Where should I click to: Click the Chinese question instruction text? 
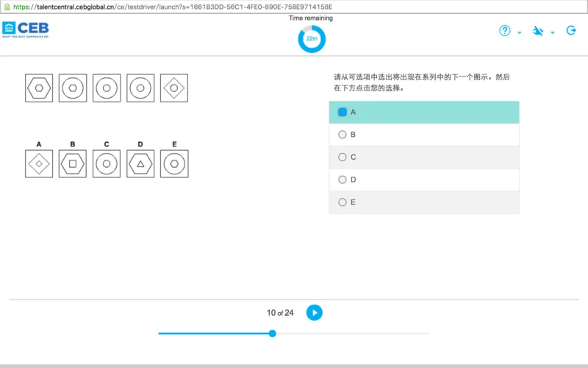coord(422,82)
